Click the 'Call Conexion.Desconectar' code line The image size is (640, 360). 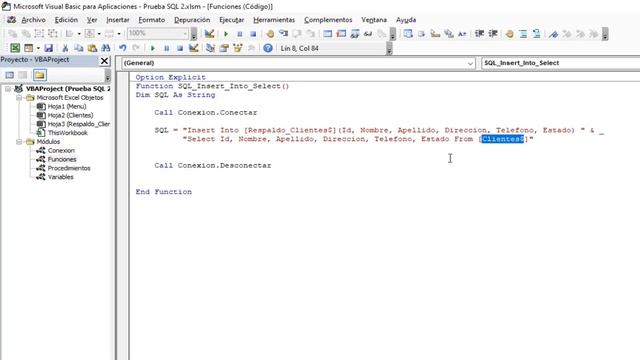tap(213, 165)
